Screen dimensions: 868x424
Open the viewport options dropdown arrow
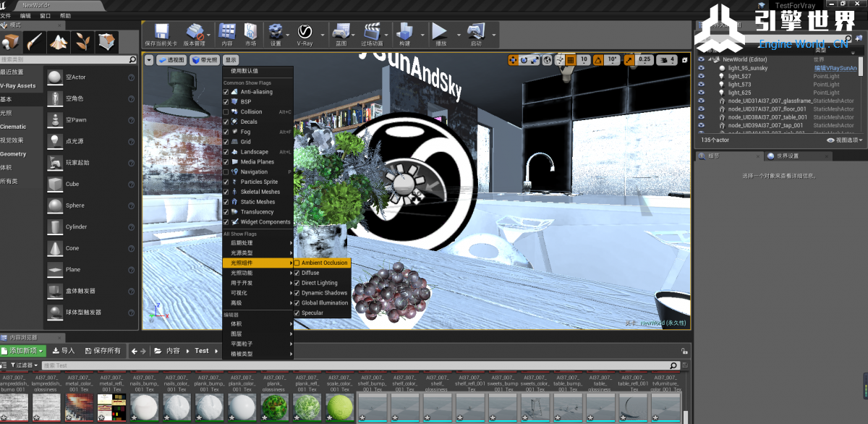149,60
